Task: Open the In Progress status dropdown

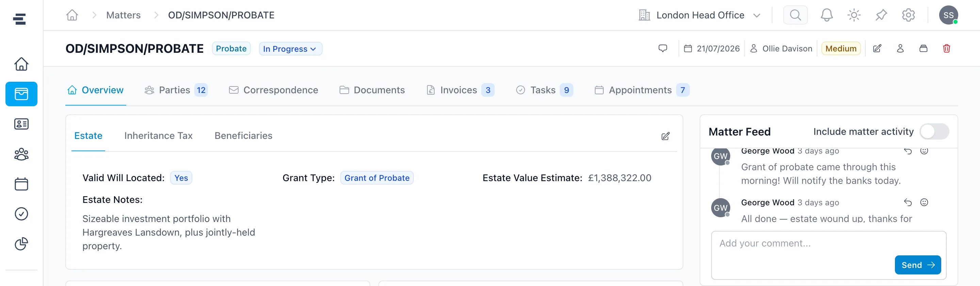Action: [290, 49]
